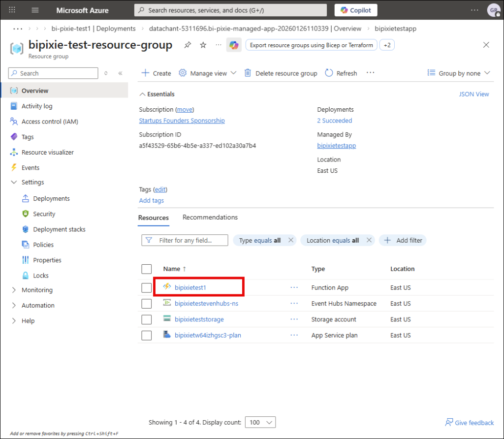Select the bipixietestevenhubs-ns checkbox

click(x=146, y=304)
